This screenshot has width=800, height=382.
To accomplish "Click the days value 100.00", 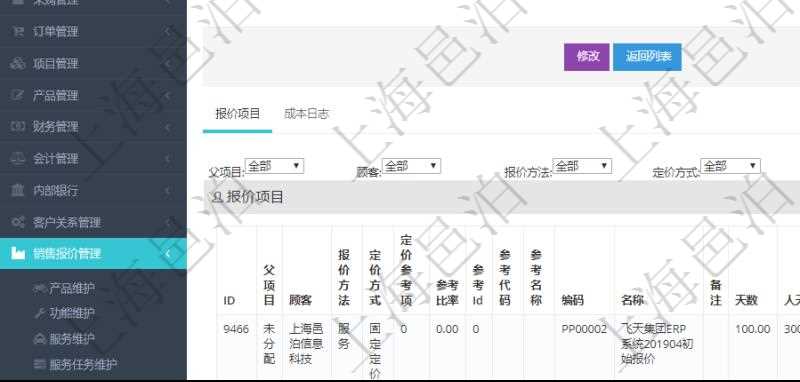I will (753, 329).
